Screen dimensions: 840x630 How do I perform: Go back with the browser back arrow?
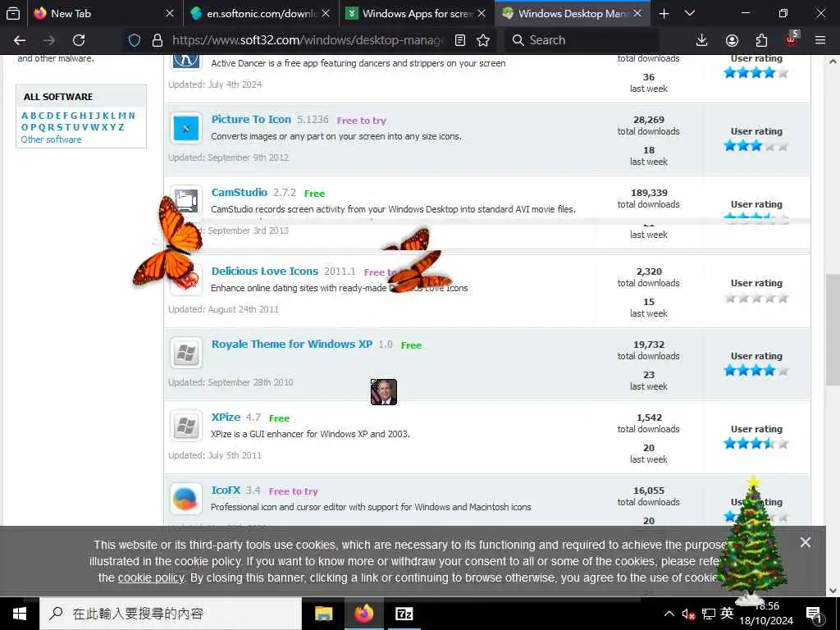20,40
